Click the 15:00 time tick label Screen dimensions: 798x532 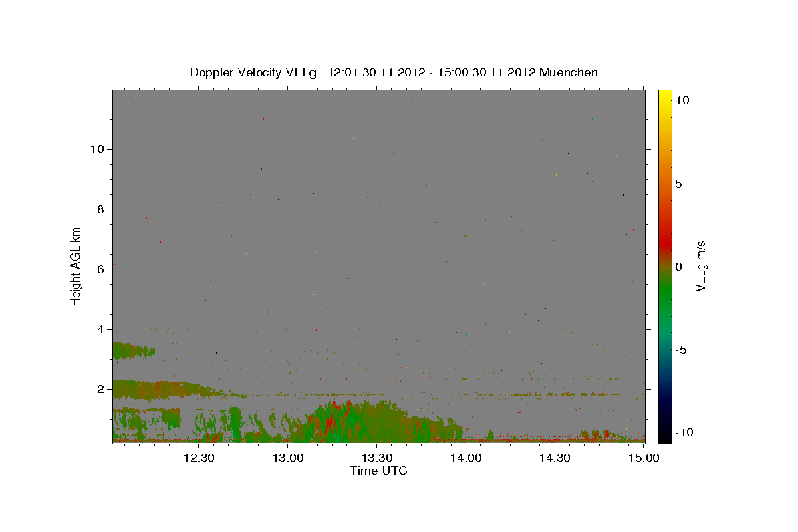[644, 458]
